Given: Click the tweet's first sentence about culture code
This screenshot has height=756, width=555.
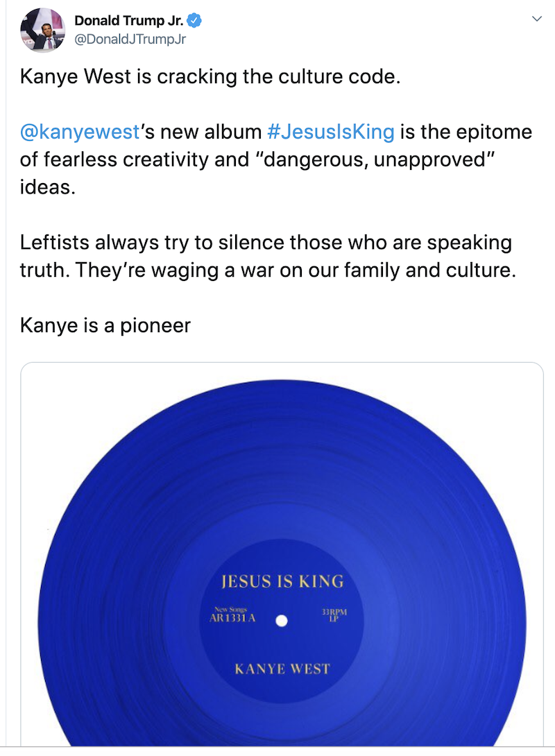Looking at the screenshot, I should [210, 77].
